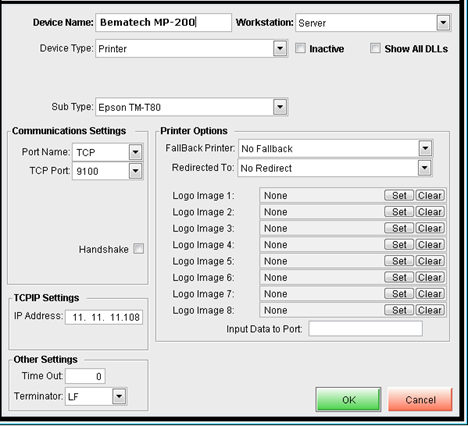The height and width of the screenshot is (426, 468).
Task: Click the Logo Image 1 None value
Action: (x=276, y=195)
